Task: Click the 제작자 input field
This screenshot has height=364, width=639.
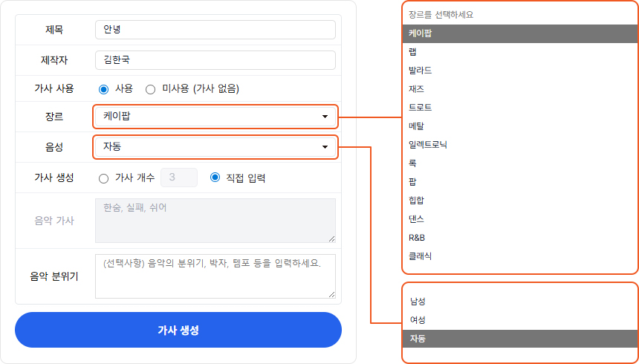Action: click(215, 60)
